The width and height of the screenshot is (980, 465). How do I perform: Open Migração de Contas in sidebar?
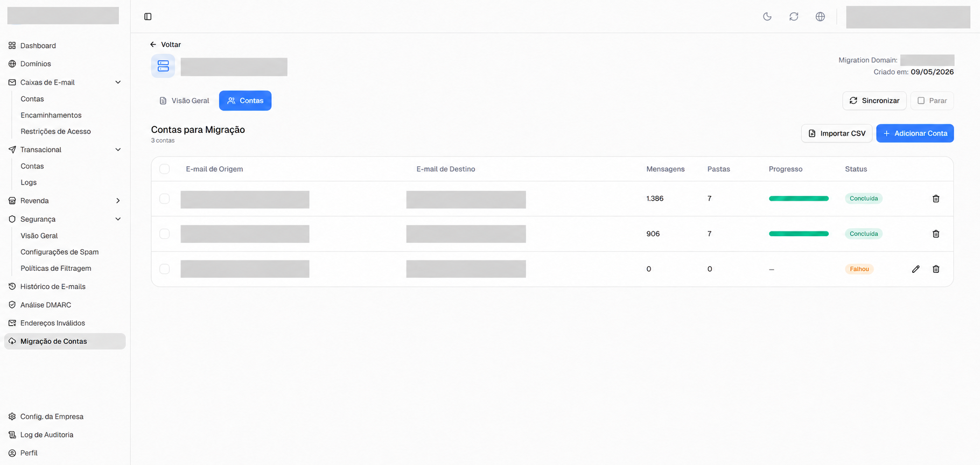coord(65,341)
